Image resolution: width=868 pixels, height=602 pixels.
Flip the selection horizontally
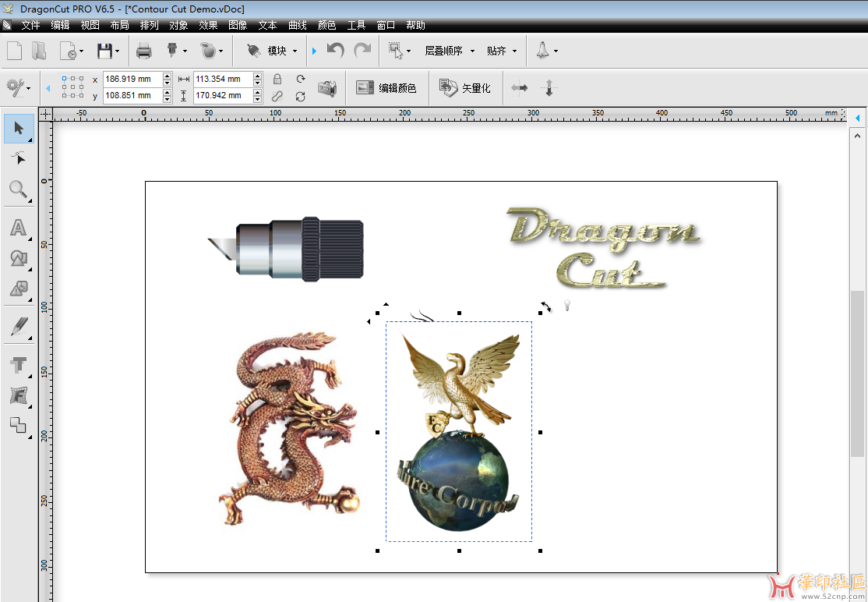[x=520, y=88]
